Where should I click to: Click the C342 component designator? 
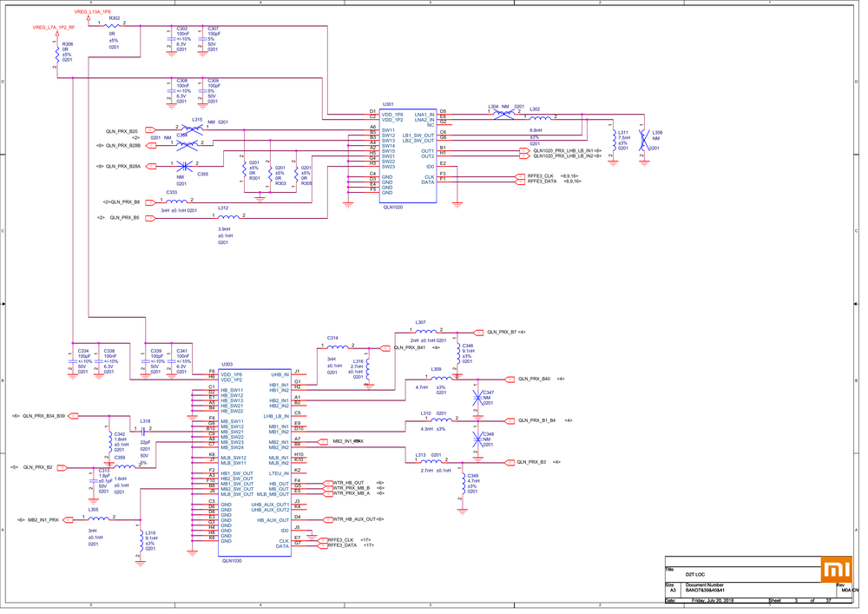point(120,434)
